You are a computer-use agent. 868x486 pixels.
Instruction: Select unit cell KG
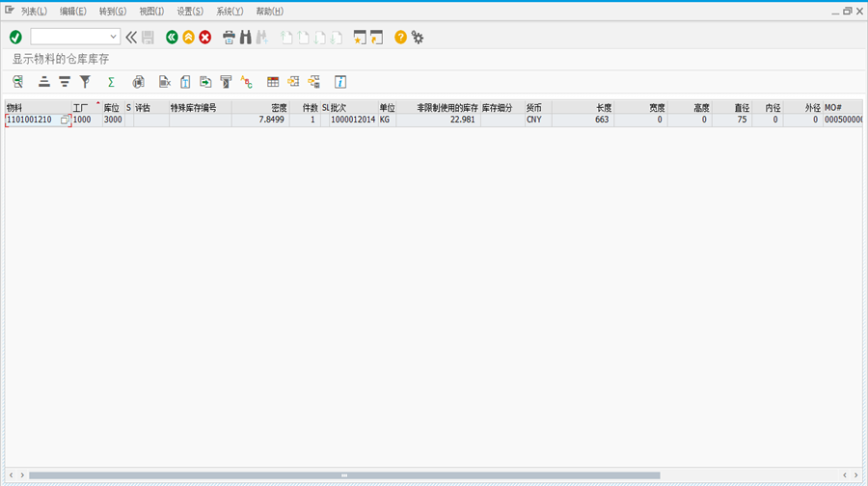pyautogui.click(x=387, y=120)
